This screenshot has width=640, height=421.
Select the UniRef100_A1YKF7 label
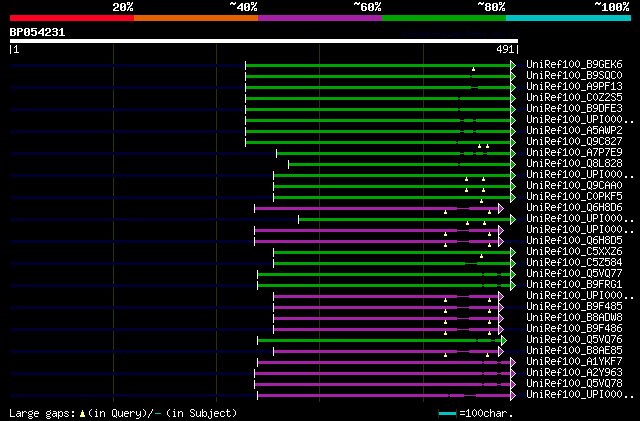coord(574,362)
